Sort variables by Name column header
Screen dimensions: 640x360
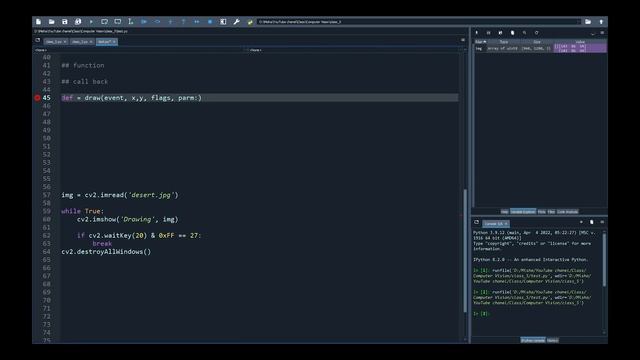pyautogui.click(x=480, y=42)
